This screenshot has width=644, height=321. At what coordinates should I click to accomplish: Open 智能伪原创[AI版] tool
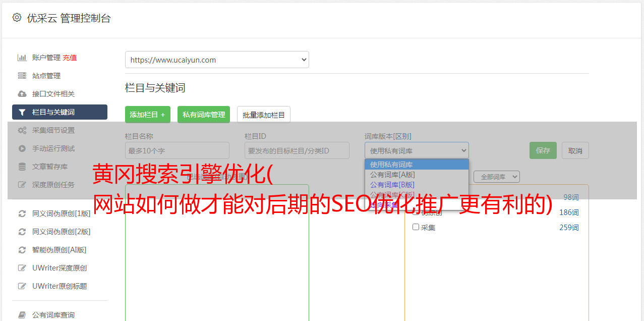60,250
